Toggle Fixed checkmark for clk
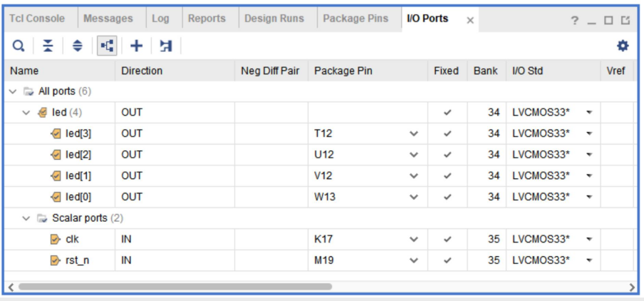This screenshot has width=644, height=301. [447, 240]
